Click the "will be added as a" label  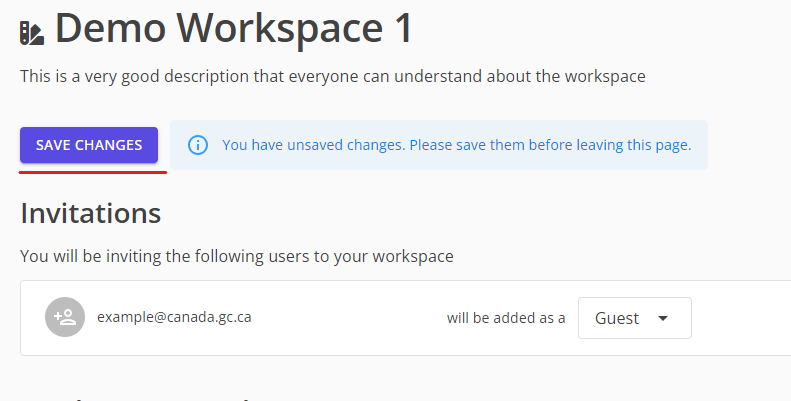(505, 319)
